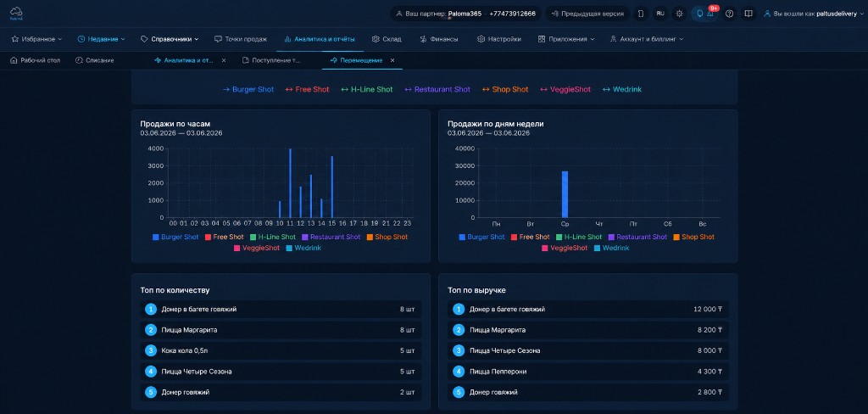868x414 pixels.
Task: Close the Аналитика и от... tab
Action: click(224, 60)
